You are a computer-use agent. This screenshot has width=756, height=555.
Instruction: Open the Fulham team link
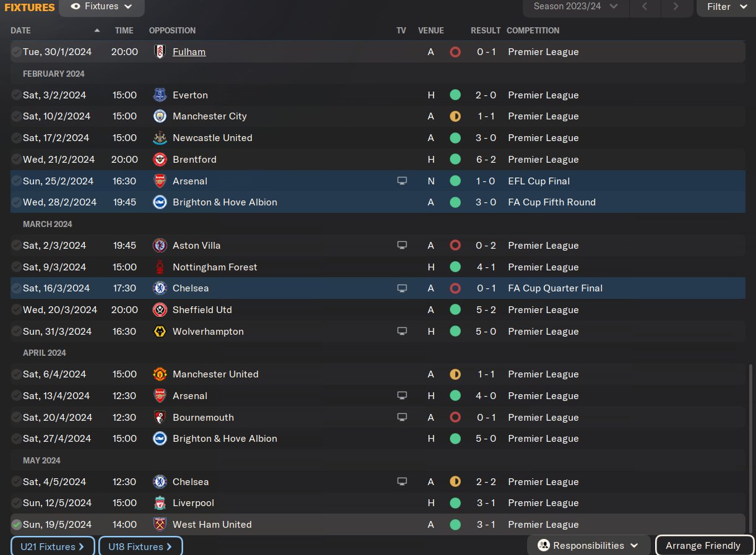pyautogui.click(x=189, y=52)
